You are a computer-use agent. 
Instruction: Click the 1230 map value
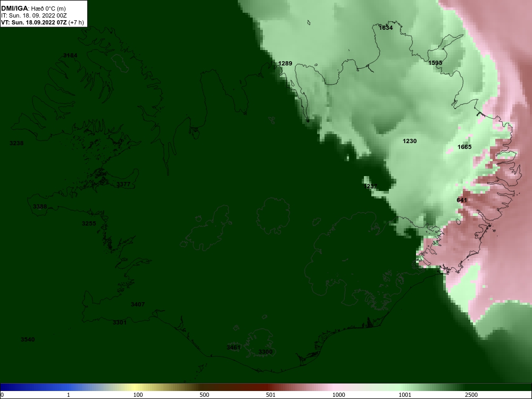click(410, 141)
